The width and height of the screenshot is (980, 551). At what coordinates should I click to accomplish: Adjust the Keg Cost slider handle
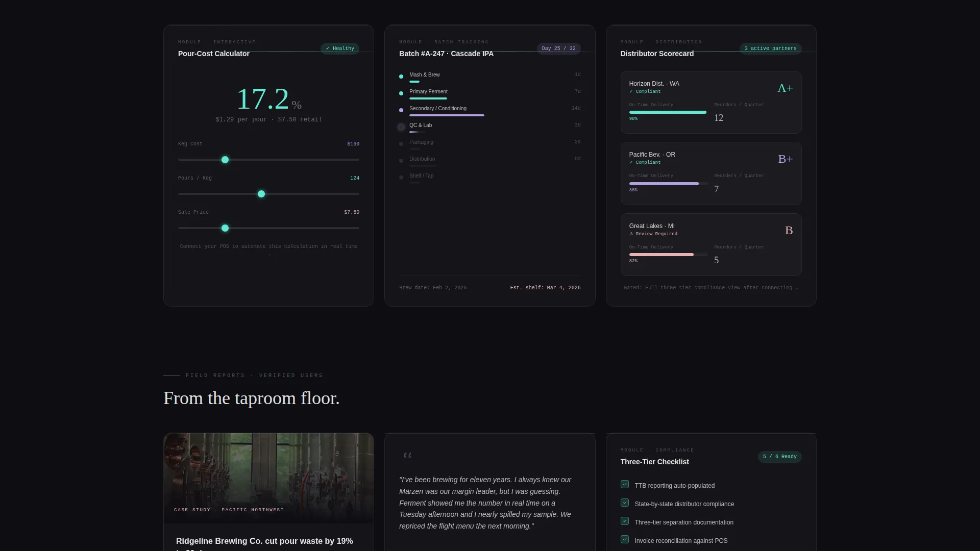(225, 160)
